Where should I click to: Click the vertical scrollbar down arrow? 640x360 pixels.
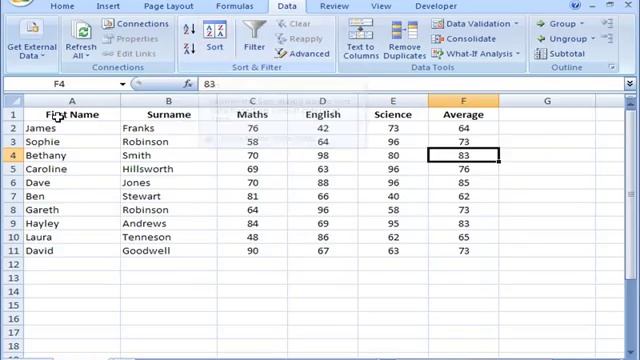630,351
